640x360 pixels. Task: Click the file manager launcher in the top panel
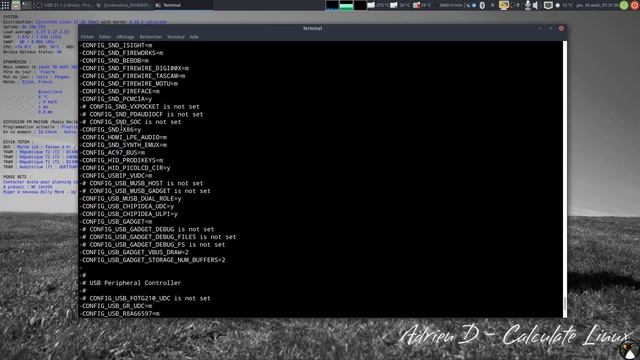coord(16,5)
